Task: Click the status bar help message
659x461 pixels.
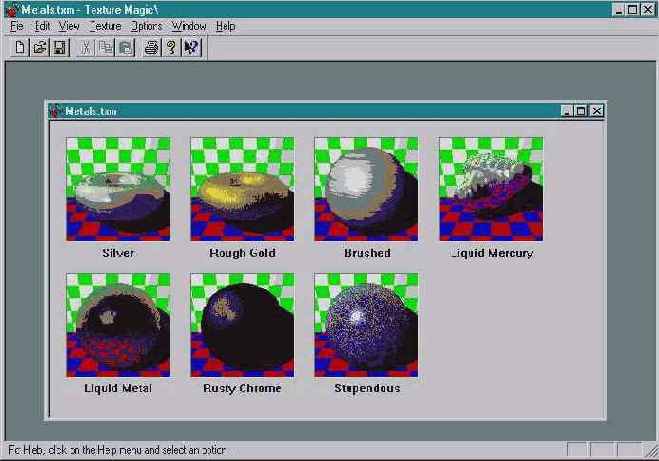Action: pyautogui.click(x=117, y=450)
